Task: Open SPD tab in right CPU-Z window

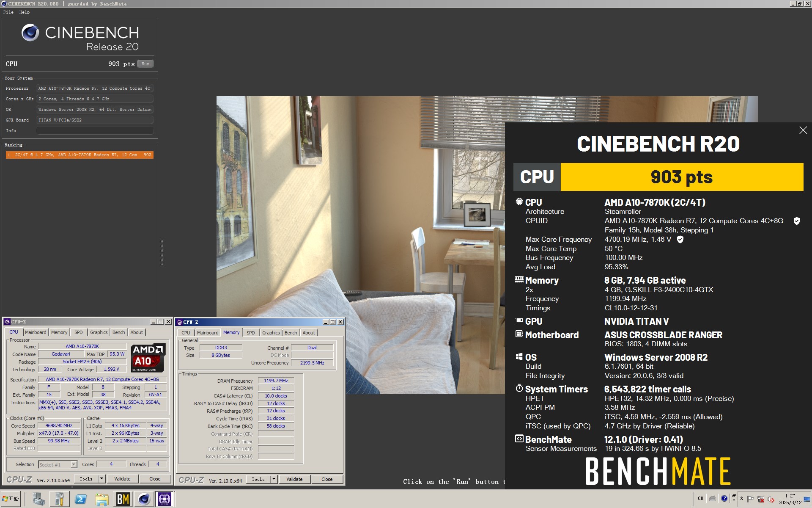Action: click(251, 333)
